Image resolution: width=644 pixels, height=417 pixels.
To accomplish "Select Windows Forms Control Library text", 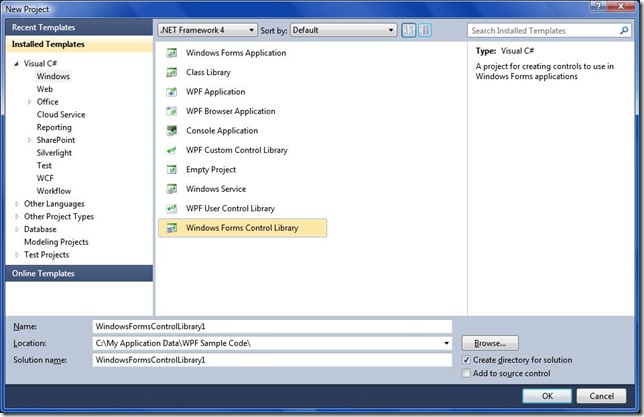I will click(242, 228).
